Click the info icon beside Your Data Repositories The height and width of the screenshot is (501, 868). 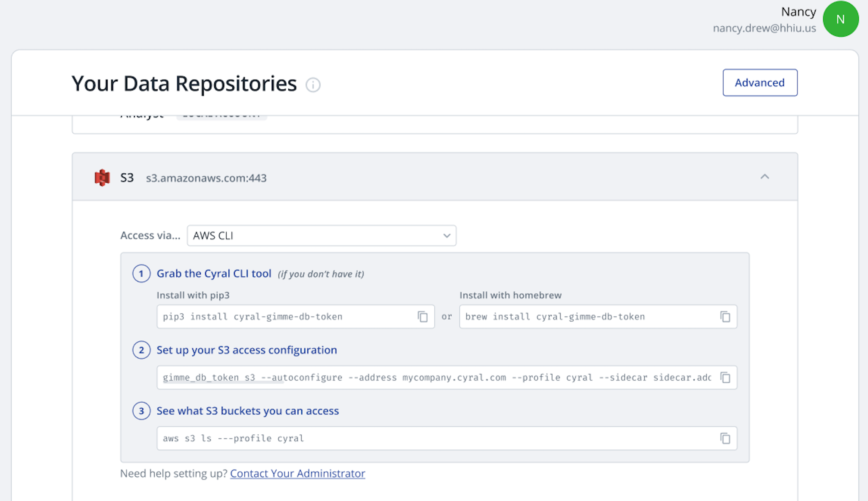click(313, 85)
